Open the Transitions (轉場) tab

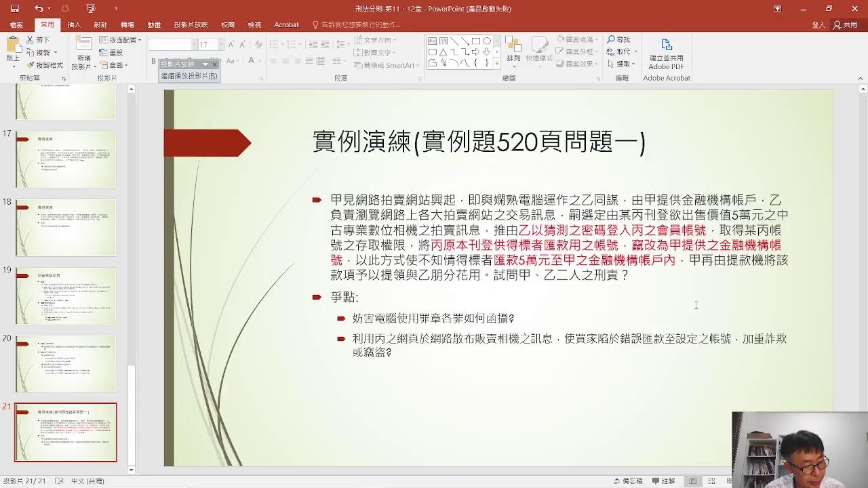[x=127, y=24]
